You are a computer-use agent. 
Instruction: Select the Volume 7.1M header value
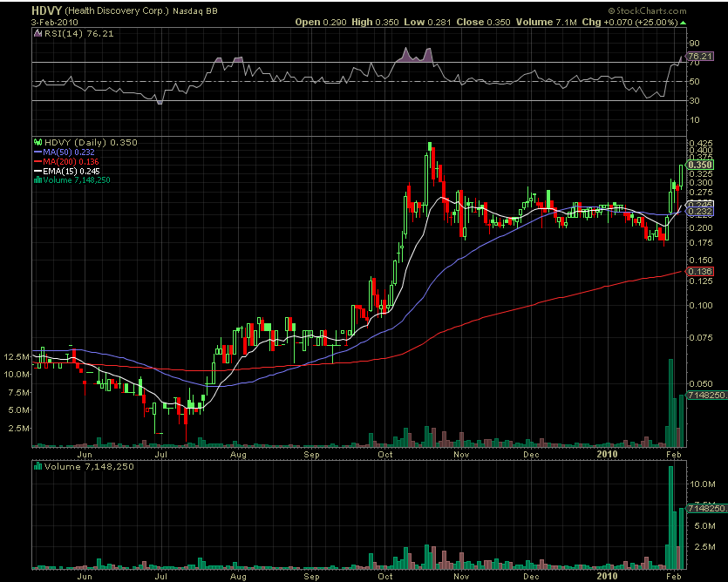click(548, 23)
